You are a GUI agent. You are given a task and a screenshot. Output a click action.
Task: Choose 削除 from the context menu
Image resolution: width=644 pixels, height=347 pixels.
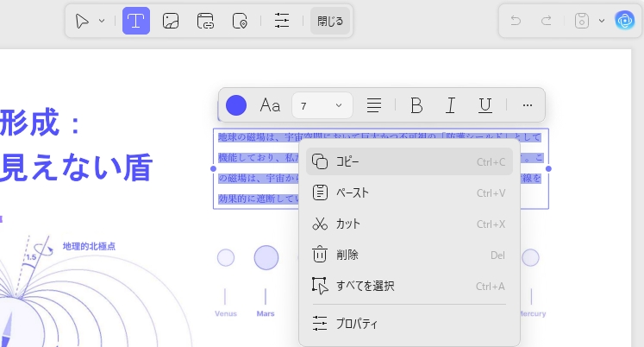click(x=409, y=256)
